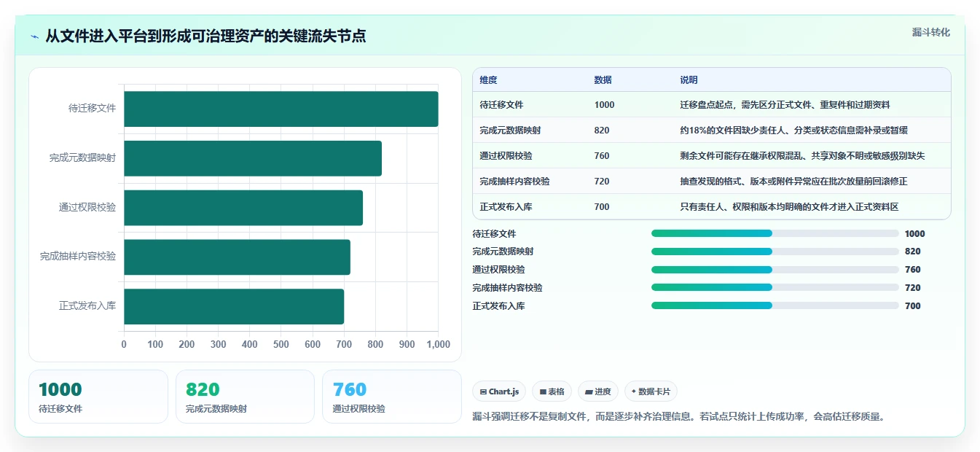Screen dimensions: 980x452
Task: Click progress value 720 on the right
Action: click(913, 288)
